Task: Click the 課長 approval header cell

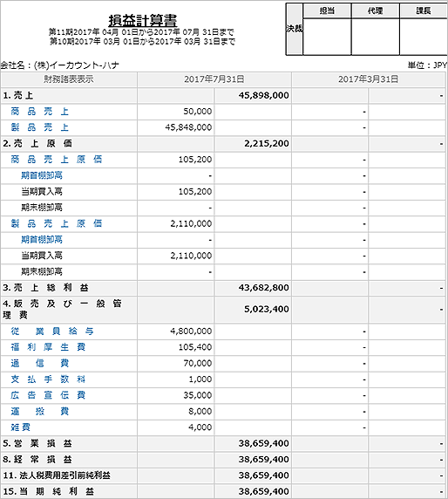Action: tap(424, 10)
